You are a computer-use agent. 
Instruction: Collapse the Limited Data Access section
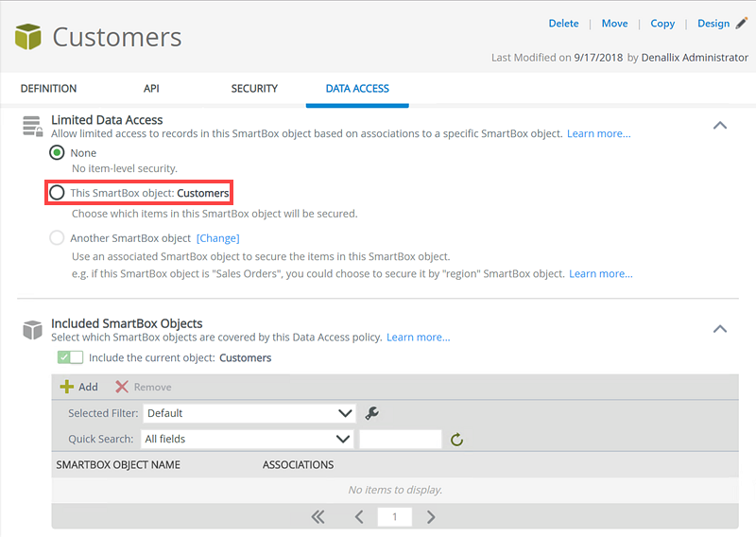720,125
